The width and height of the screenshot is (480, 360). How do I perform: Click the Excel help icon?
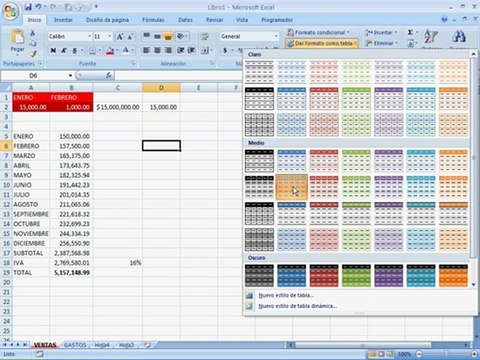[x=444, y=20]
